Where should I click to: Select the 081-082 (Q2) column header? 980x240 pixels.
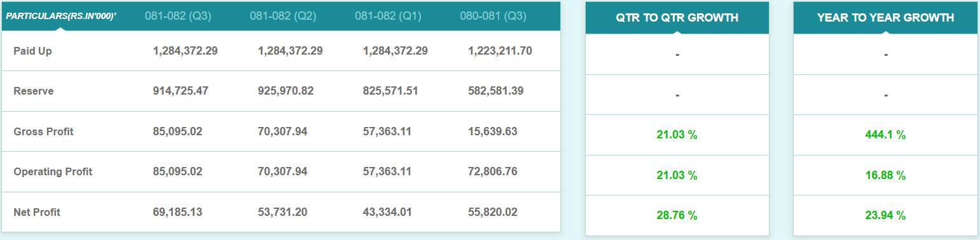pos(283,16)
